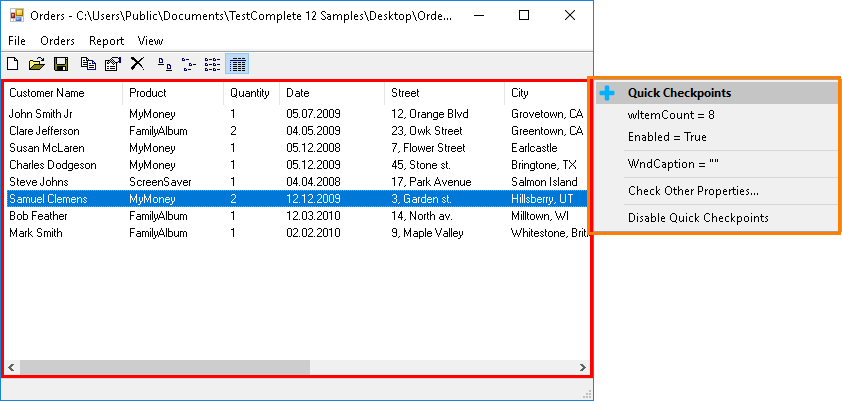The height and width of the screenshot is (401, 842).
Task: Click the horizontal scrollbar left arrow
Action: pyautogui.click(x=11, y=368)
